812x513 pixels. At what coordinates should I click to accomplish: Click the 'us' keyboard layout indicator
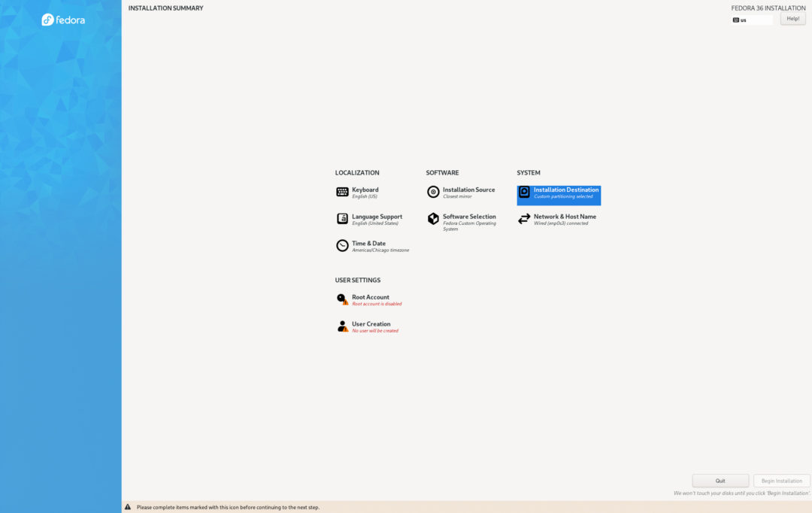[752, 20]
